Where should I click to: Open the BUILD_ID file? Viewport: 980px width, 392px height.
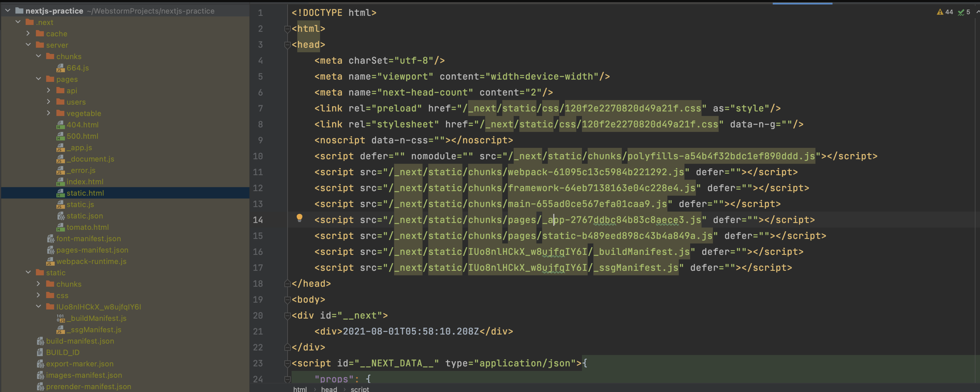point(63,352)
